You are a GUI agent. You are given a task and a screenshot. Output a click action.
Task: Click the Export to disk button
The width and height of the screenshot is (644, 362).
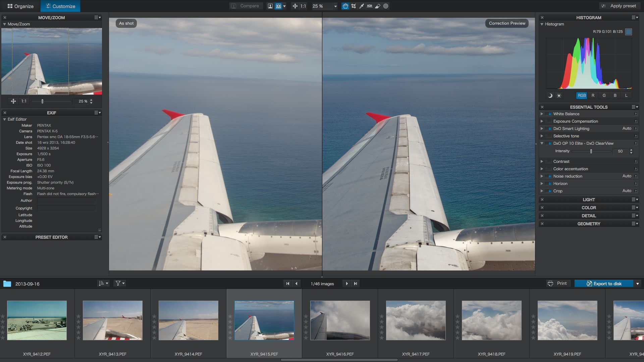pyautogui.click(x=604, y=284)
